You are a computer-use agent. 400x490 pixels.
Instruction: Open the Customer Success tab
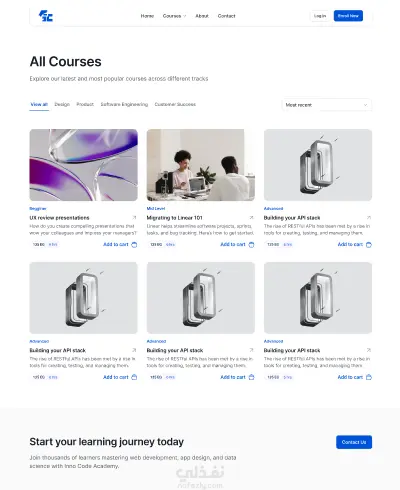(175, 104)
